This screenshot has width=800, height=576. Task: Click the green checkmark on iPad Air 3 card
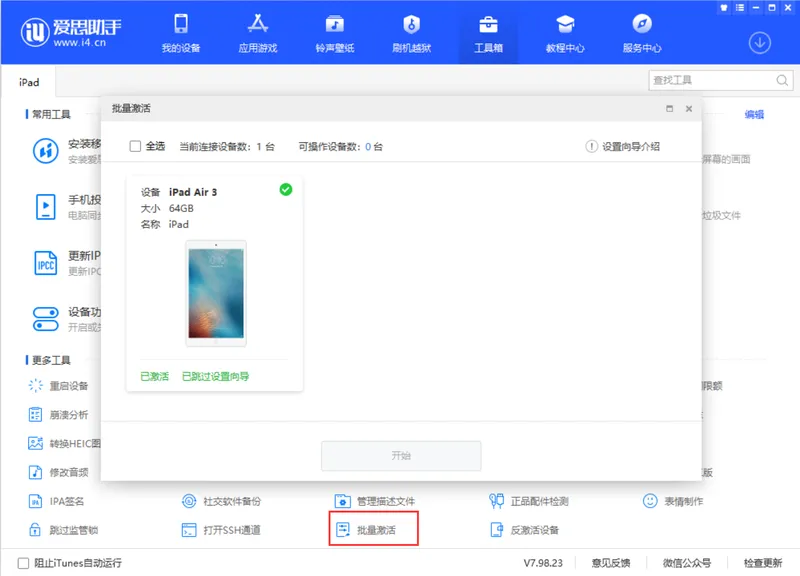coord(286,190)
